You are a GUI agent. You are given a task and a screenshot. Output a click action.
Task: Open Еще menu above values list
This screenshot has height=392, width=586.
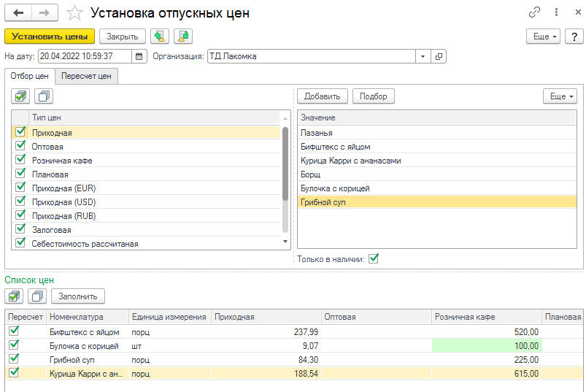(560, 96)
